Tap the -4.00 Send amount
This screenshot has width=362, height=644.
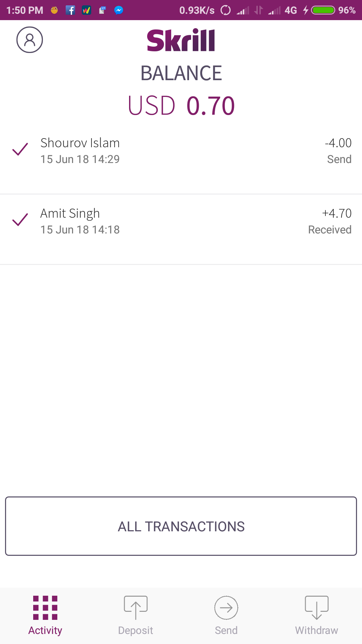coord(338,143)
